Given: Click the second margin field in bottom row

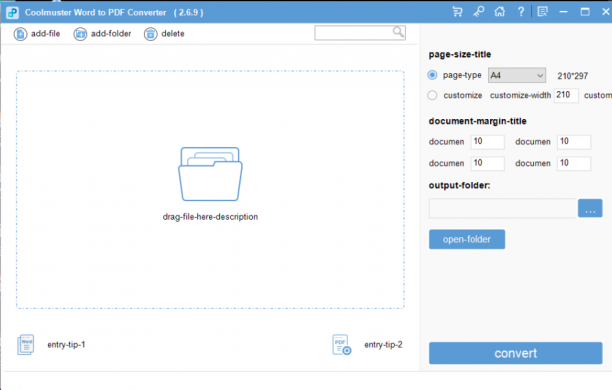Looking at the screenshot, I should pos(574,163).
